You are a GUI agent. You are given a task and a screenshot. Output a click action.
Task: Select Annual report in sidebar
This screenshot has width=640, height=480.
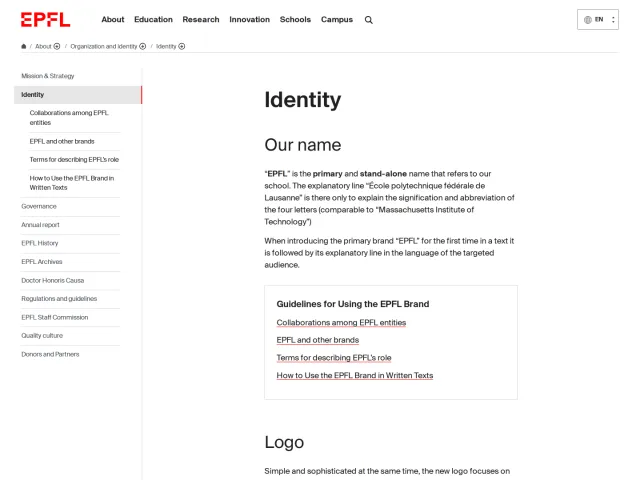click(x=40, y=225)
